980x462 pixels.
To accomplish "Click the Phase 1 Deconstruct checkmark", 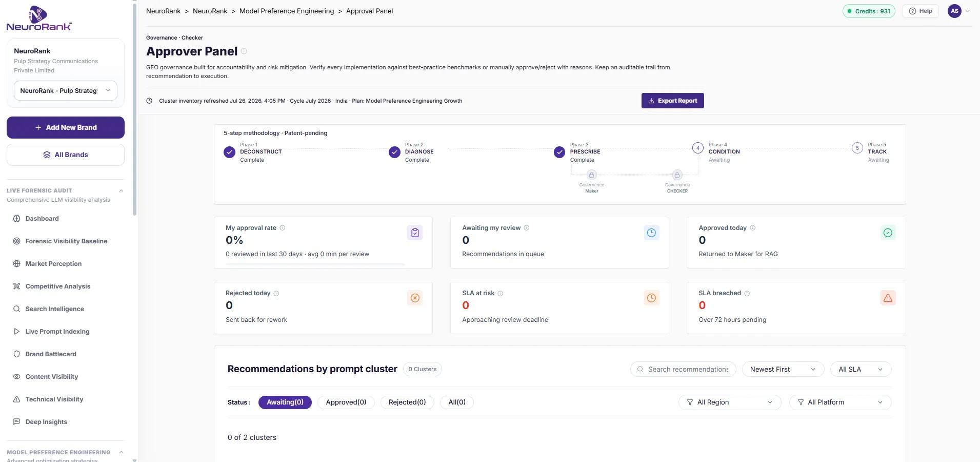I will click(x=230, y=152).
